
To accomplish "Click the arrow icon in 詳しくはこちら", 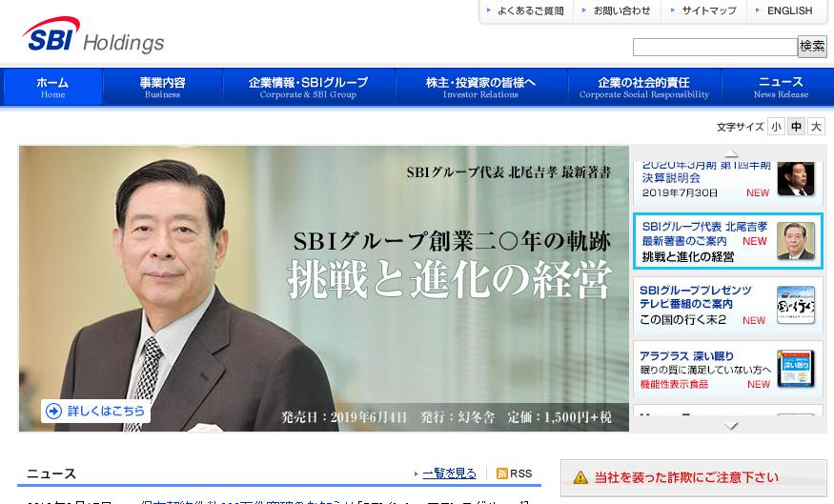I will click(x=53, y=411).
